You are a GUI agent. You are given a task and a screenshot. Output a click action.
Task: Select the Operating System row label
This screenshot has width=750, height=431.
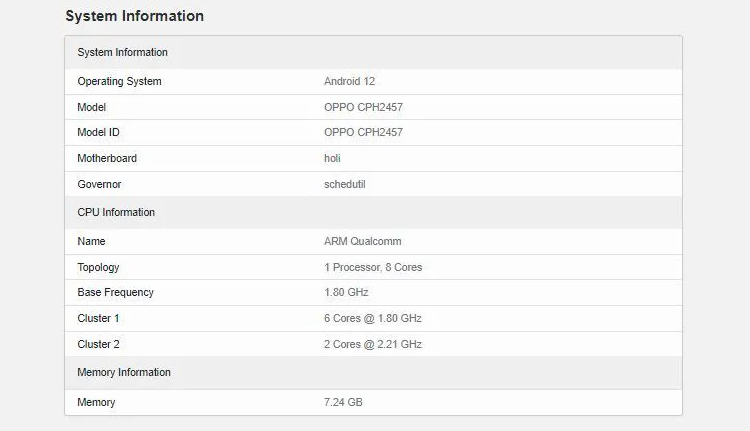pos(119,81)
